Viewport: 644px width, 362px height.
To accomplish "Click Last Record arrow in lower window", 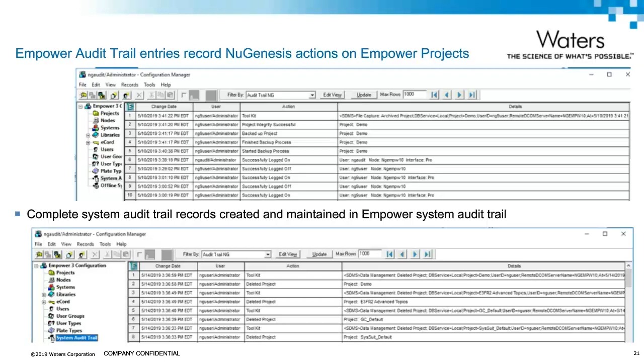I will pos(428,254).
